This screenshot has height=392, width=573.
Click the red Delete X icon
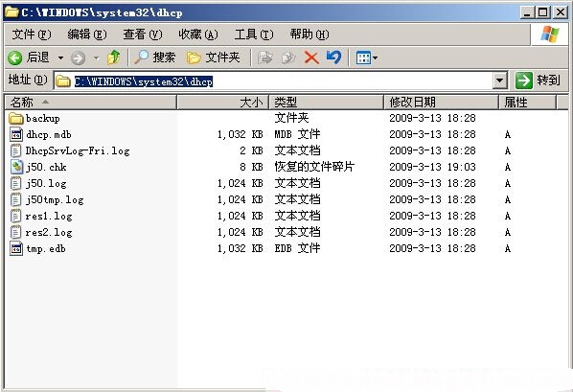(311, 58)
